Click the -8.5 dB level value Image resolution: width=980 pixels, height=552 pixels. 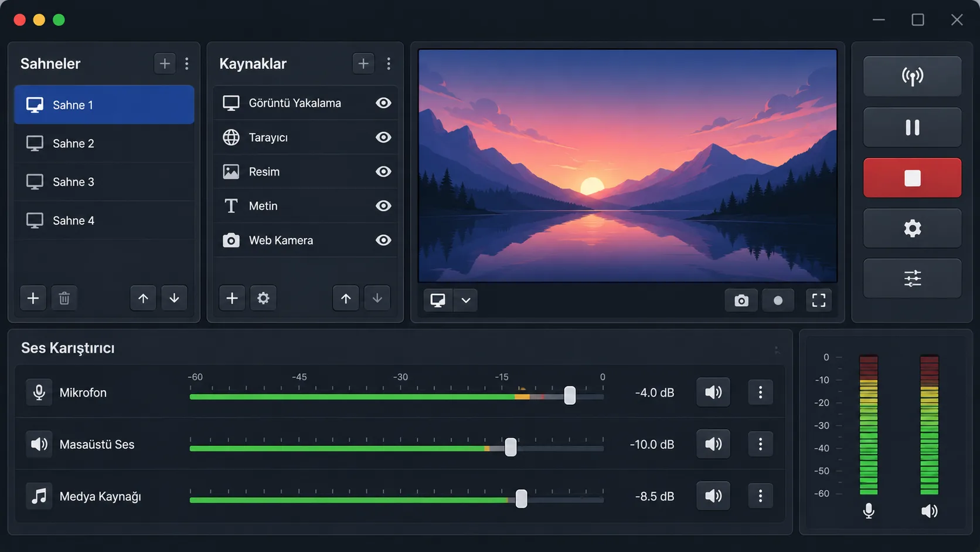[x=654, y=496]
